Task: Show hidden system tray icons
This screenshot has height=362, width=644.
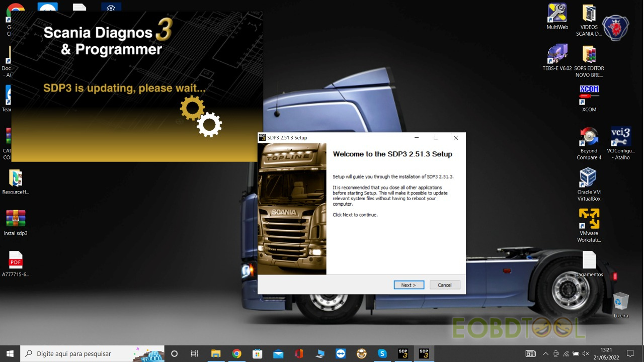Action: coord(545,353)
